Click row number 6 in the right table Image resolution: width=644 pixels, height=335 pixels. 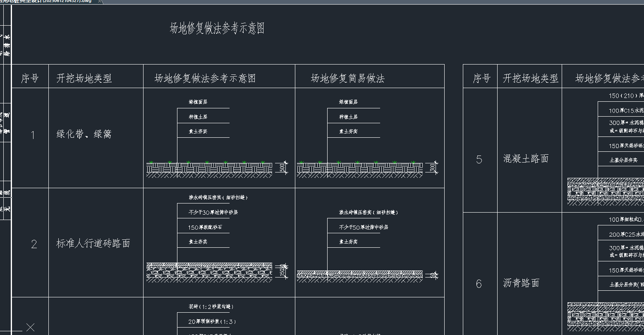point(479,284)
